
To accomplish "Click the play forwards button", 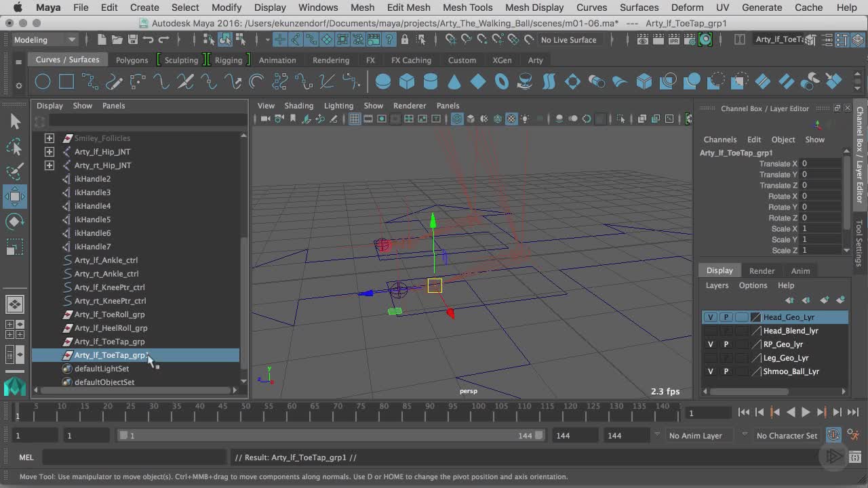I will 806,412.
